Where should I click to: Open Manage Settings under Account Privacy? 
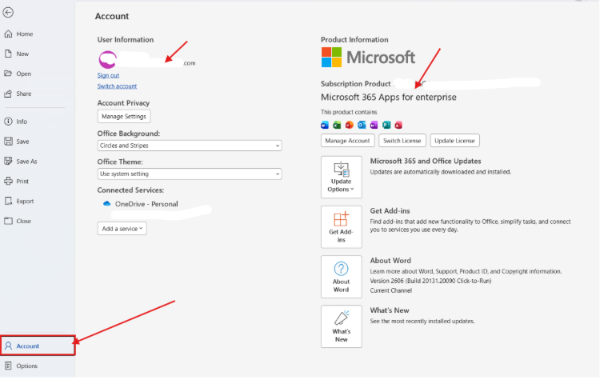(124, 116)
